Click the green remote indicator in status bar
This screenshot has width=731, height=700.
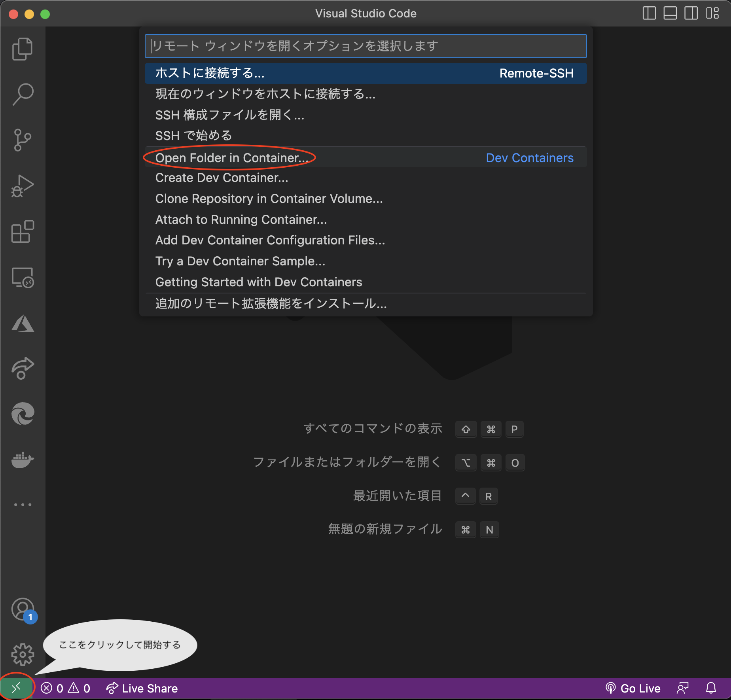pyautogui.click(x=17, y=688)
